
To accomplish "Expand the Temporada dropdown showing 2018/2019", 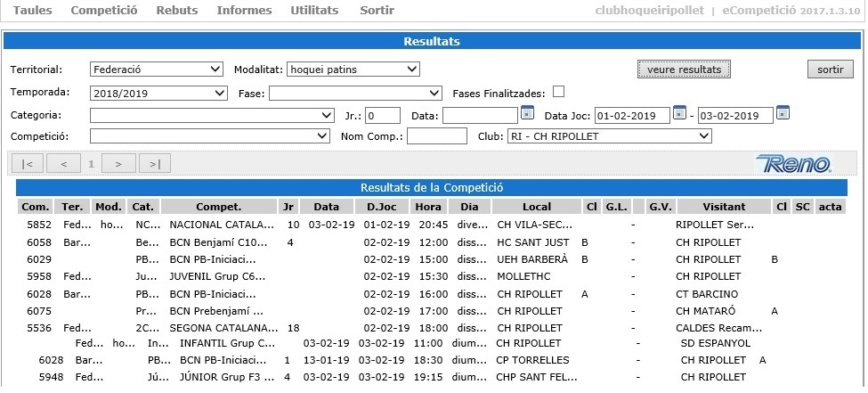I will pos(158,93).
